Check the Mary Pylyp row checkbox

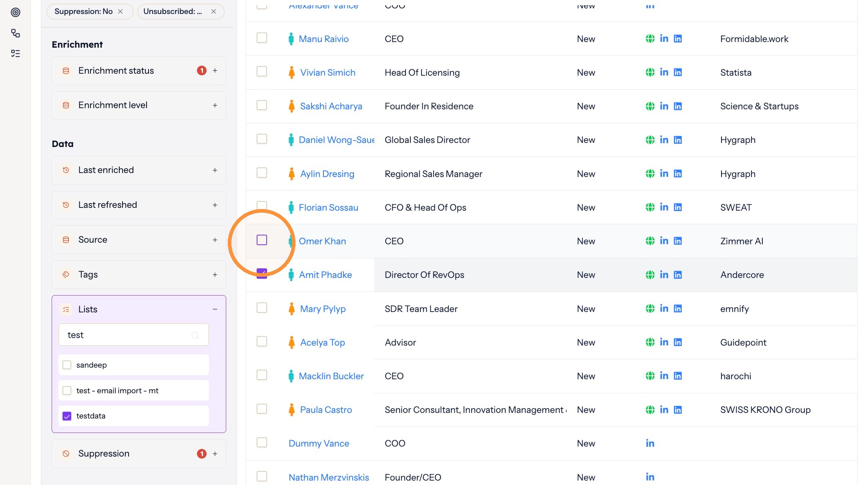[x=262, y=308]
